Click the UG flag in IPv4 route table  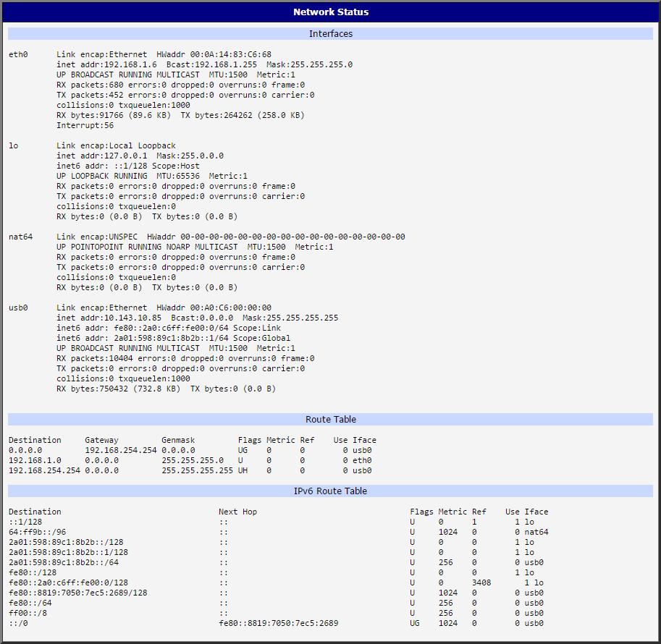click(243, 450)
